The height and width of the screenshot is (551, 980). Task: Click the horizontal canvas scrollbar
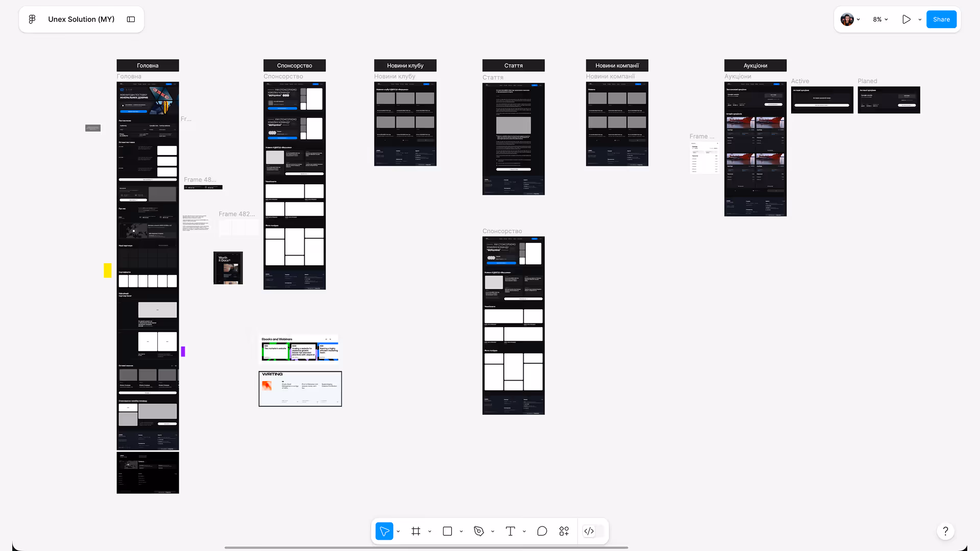(426, 547)
